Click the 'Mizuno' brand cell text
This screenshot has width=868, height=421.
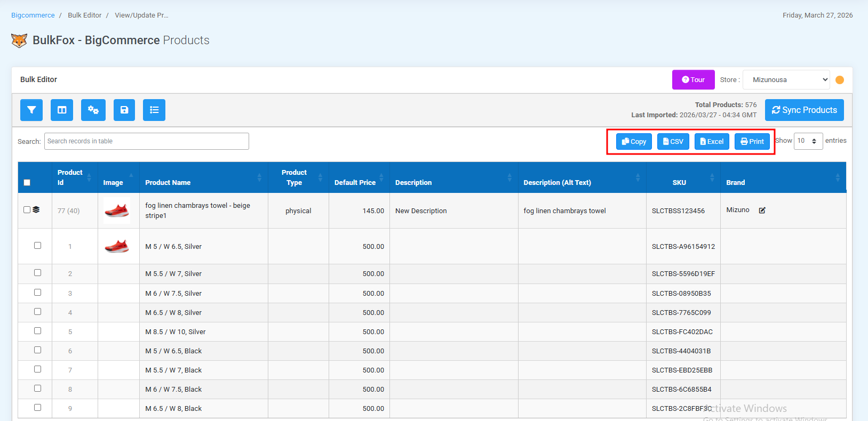(738, 210)
